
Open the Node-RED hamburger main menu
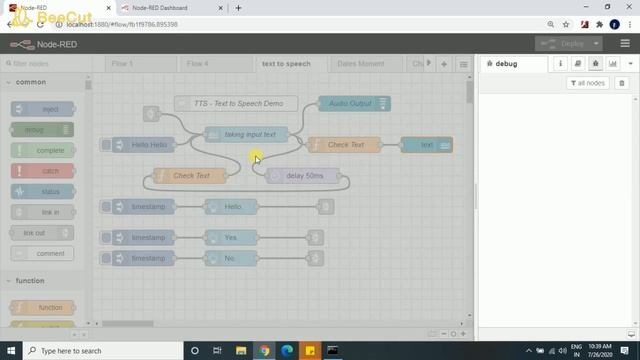(x=625, y=43)
